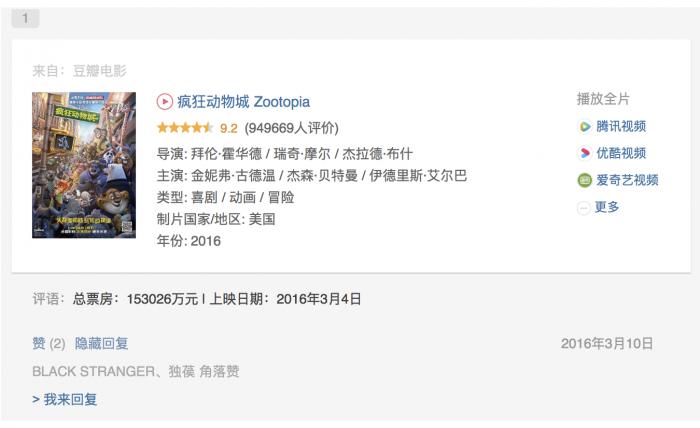Click the more ellipsis icon
700x428 pixels.
pyautogui.click(x=585, y=207)
